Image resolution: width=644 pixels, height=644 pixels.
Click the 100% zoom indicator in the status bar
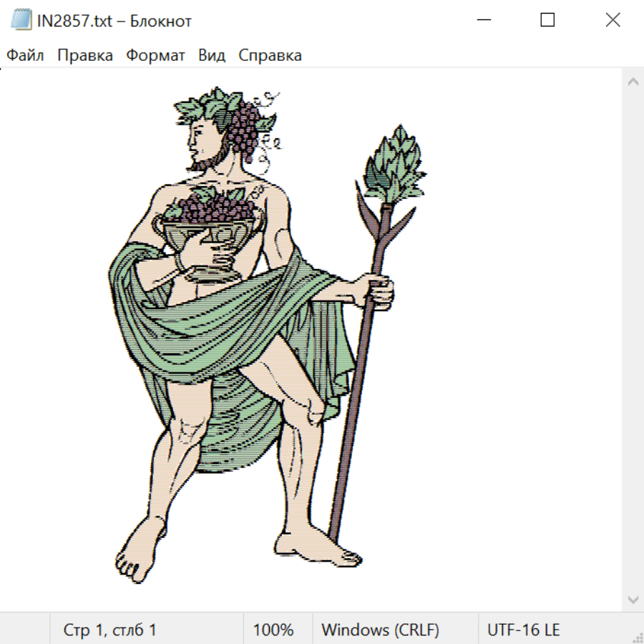pyautogui.click(x=273, y=630)
